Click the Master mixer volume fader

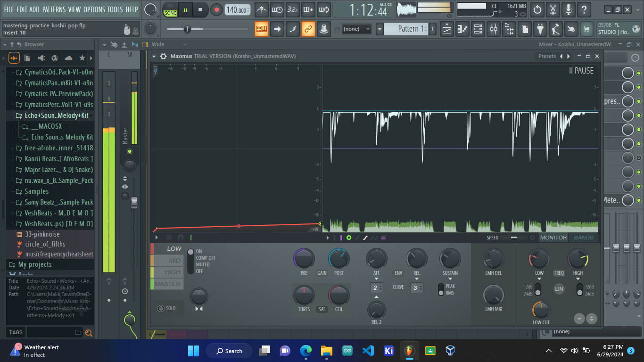(134, 203)
